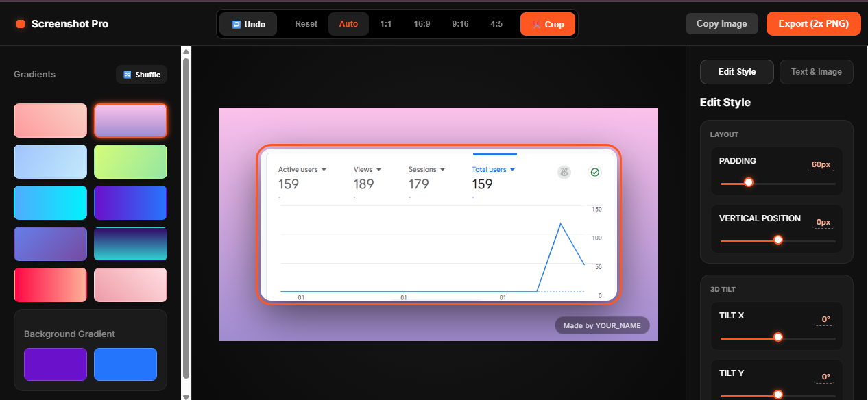Image resolution: width=868 pixels, height=400 pixels.
Task: Click the 179 sessions value
Action: (x=418, y=184)
